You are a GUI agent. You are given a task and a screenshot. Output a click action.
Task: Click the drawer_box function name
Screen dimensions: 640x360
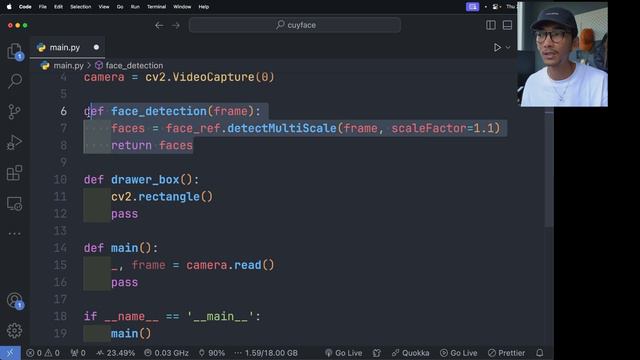pyautogui.click(x=145, y=180)
